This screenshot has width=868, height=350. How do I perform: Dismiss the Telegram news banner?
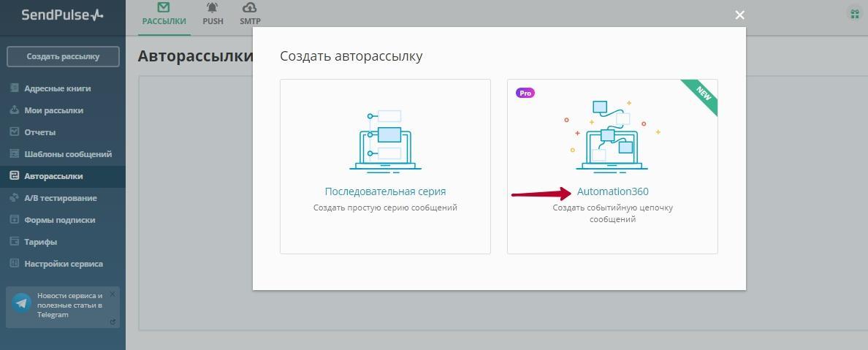(113, 294)
